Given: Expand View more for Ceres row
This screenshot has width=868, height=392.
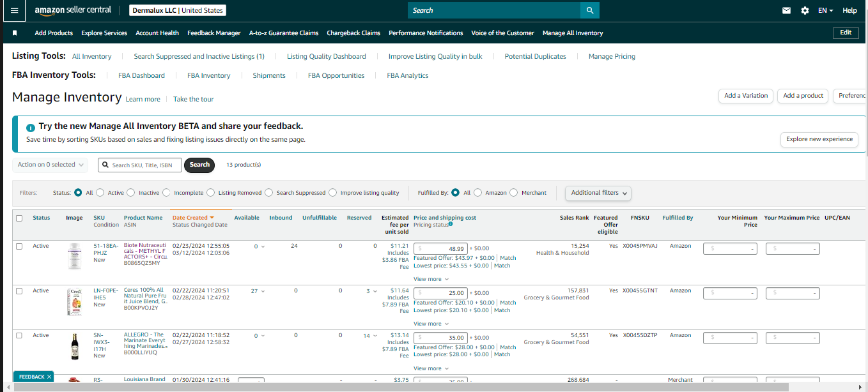Looking at the screenshot, I should coord(431,324).
